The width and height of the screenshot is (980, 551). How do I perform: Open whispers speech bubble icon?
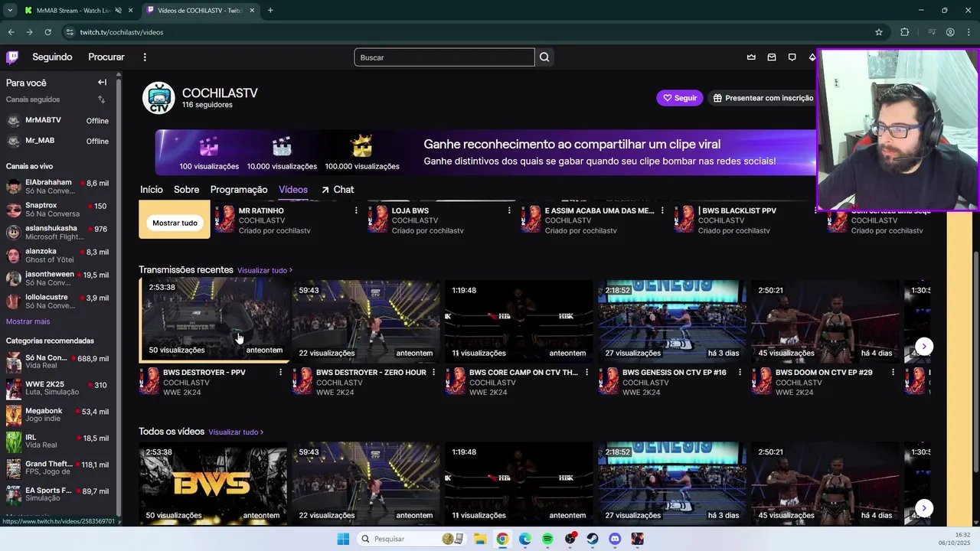point(792,57)
